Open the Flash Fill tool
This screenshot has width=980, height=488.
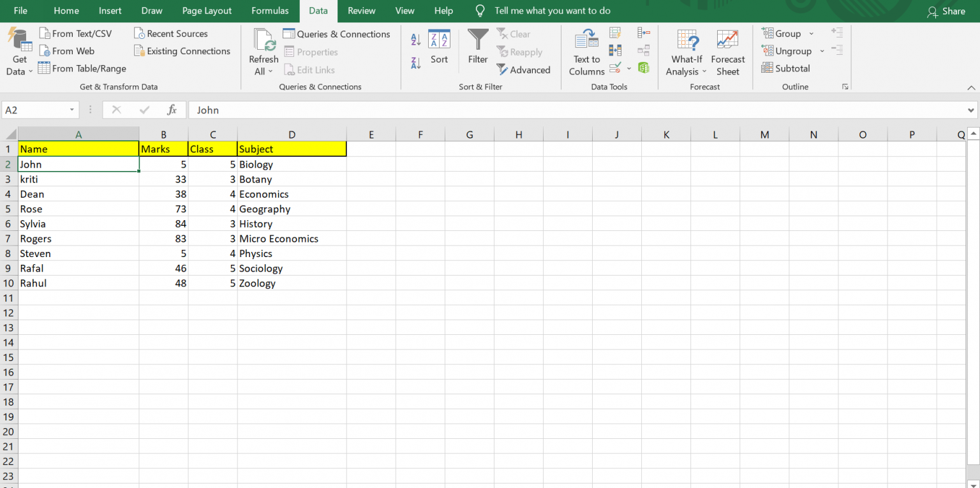coord(614,32)
